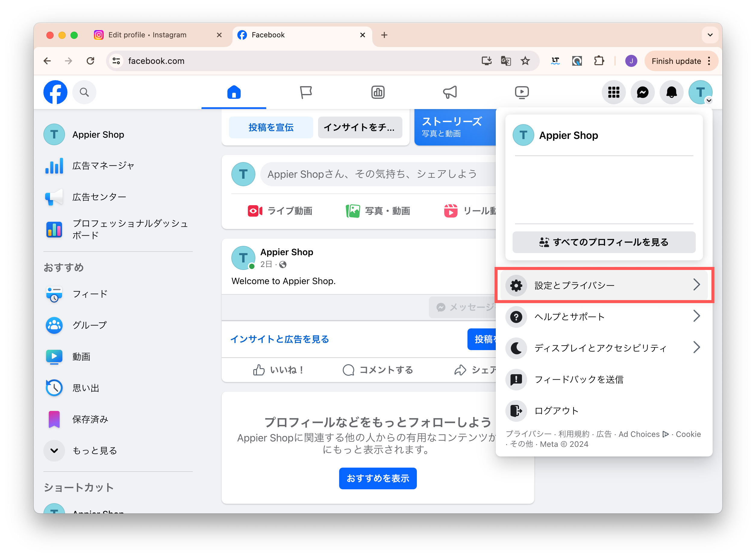This screenshot has width=756, height=558.
Task: Open プロフェッショナルダッシュボード in sidebar
Action: pos(118,229)
